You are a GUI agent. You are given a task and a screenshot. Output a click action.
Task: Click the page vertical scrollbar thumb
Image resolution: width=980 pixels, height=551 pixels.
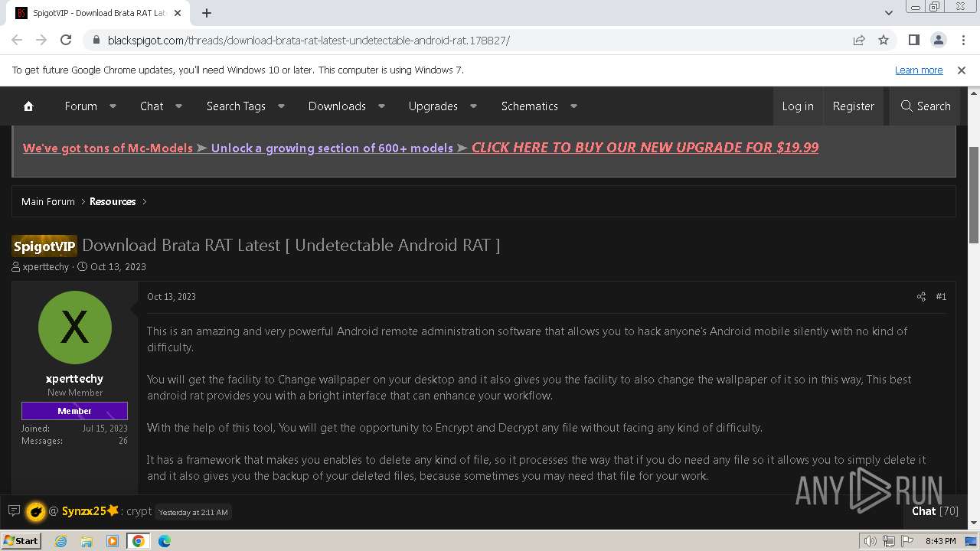coord(974,195)
